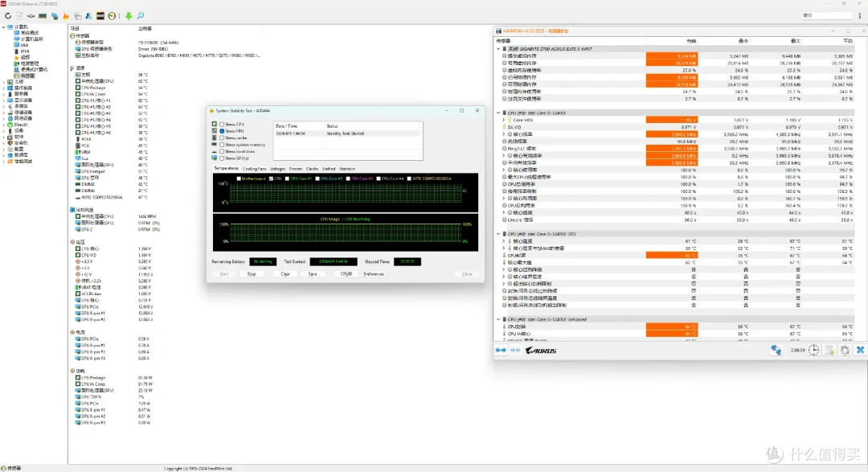Toggle the Motherboard graph checkbox
868x472 pixels.
coord(239,179)
